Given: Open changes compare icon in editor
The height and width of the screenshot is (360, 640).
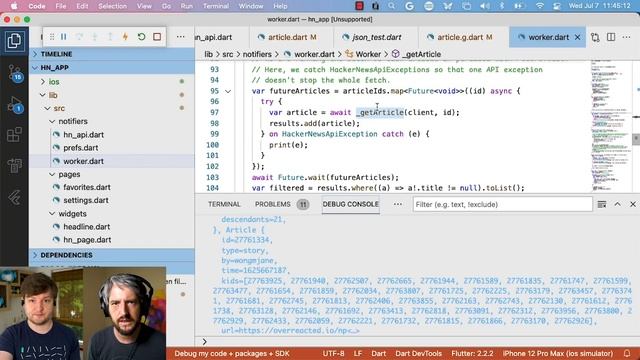Looking at the screenshot, I should [x=595, y=37].
